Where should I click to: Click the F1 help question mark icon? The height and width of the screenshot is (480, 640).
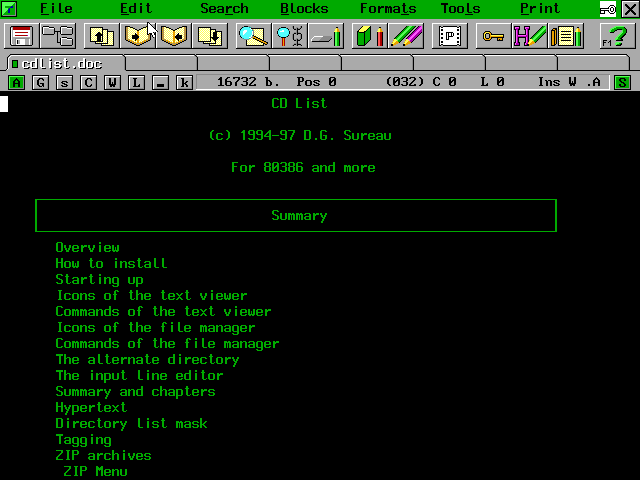pos(613,37)
